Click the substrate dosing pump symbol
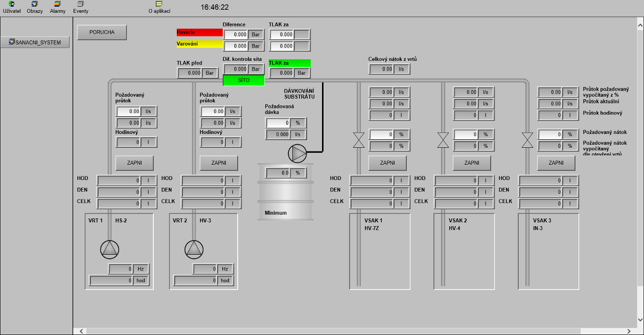The image size is (644, 335). [297, 152]
